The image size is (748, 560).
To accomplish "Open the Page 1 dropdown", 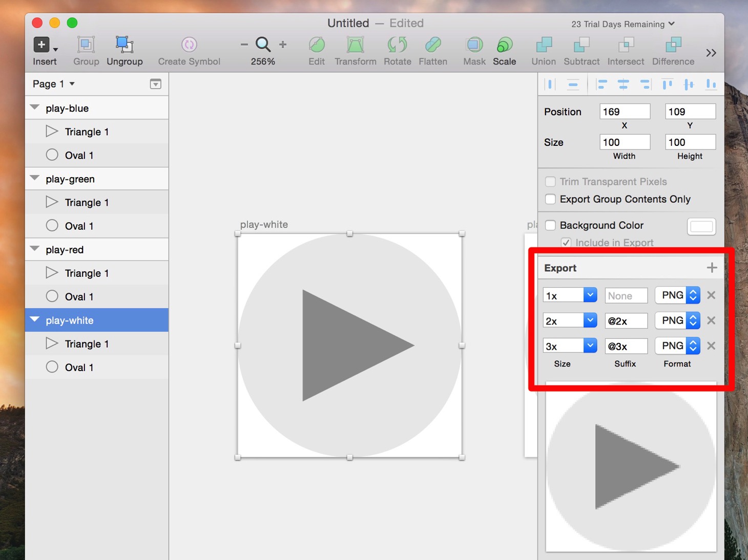I will (x=54, y=84).
